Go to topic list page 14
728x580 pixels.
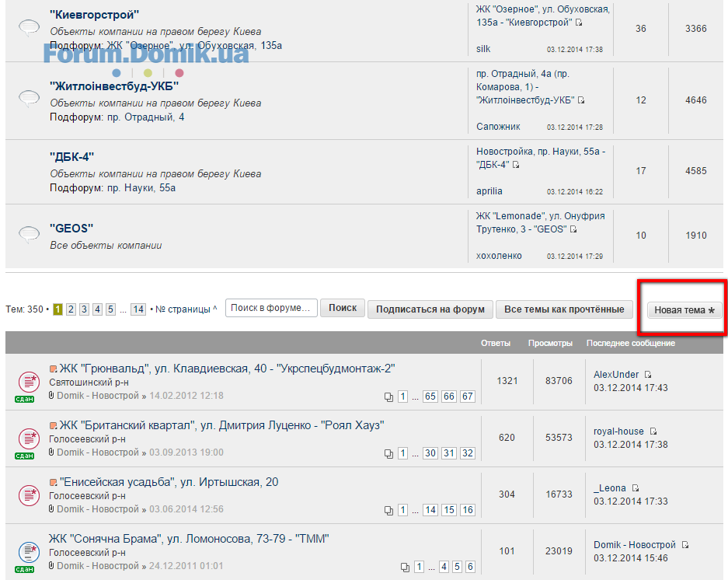point(138,309)
